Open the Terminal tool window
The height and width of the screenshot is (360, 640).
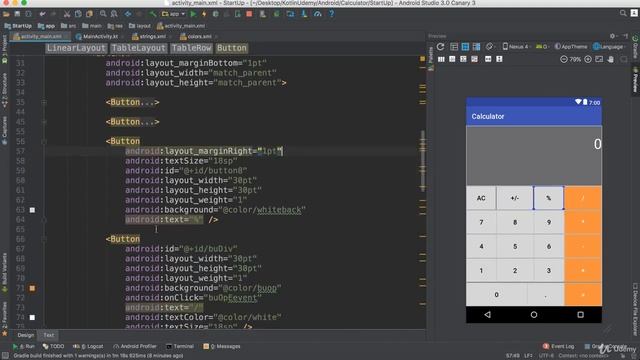[x=180, y=347]
